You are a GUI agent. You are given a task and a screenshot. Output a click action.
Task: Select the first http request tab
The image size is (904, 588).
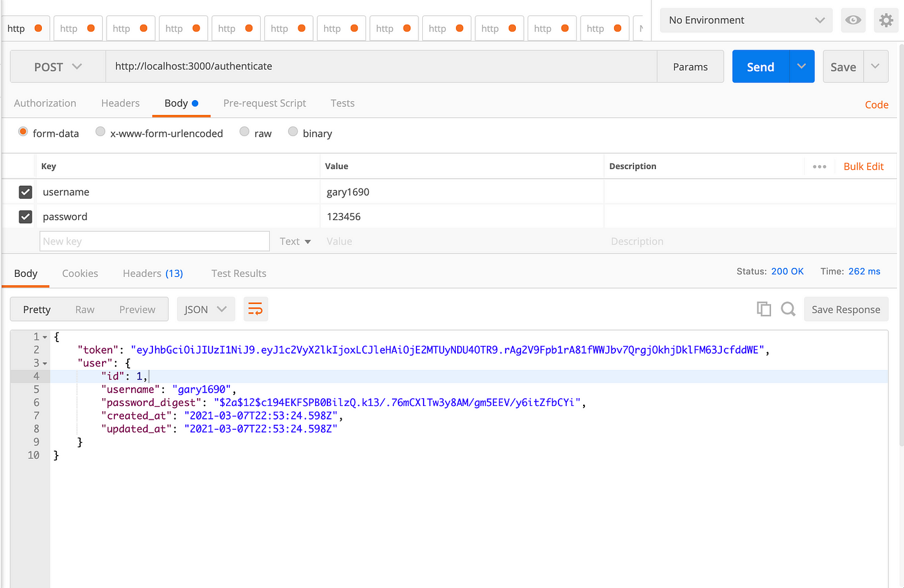25,28
